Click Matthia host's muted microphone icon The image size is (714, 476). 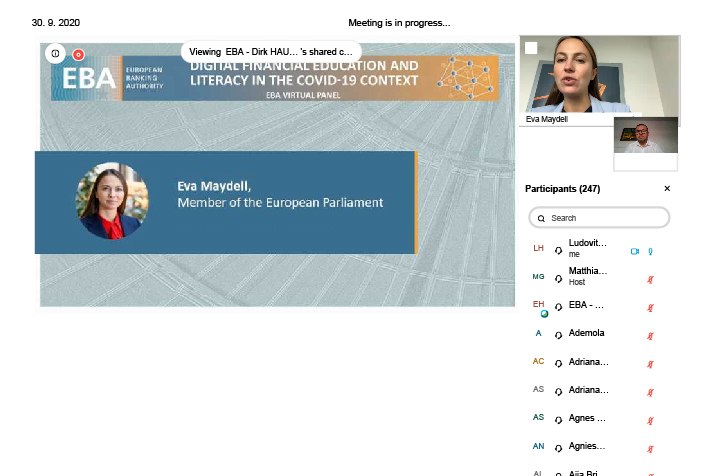[x=650, y=280]
